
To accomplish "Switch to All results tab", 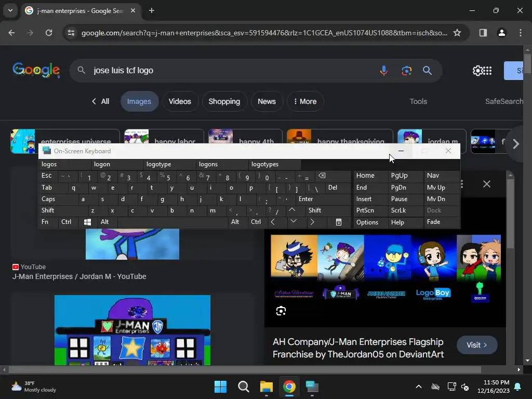I will pos(101,101).
